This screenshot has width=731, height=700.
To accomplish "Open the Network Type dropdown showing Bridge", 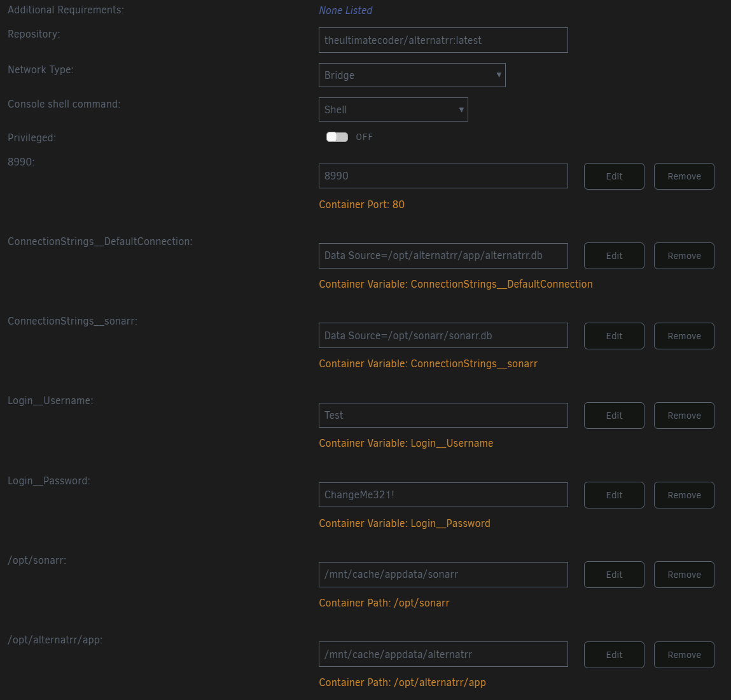I will (412, 75).
